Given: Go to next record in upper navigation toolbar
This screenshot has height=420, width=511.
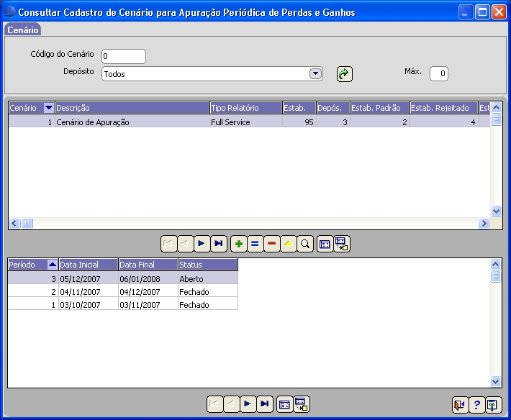Looking at the screenshot, I should tap(202, 245).
